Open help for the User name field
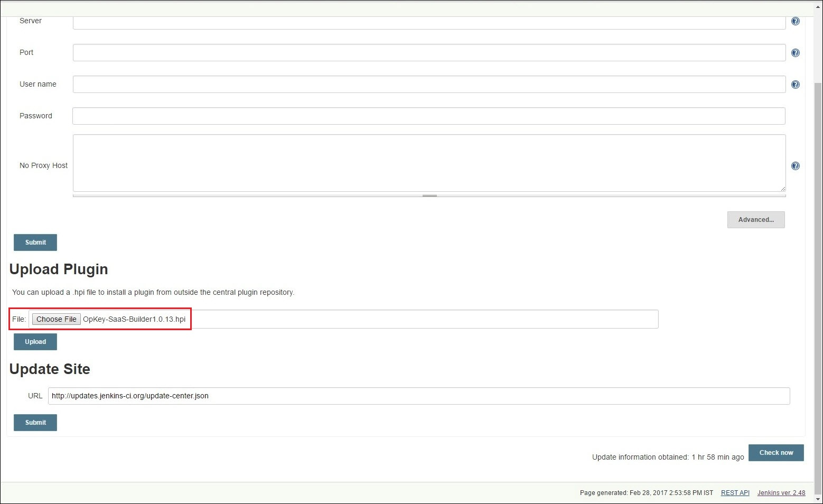 click(796, 85)
